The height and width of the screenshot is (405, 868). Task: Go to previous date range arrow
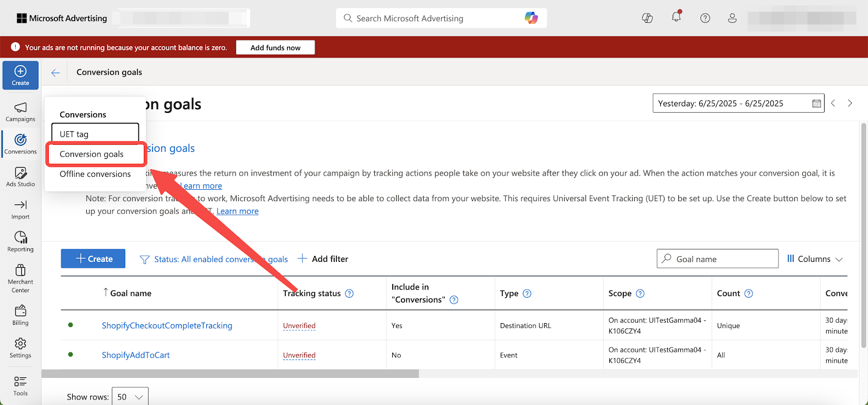tap(833, 103)
